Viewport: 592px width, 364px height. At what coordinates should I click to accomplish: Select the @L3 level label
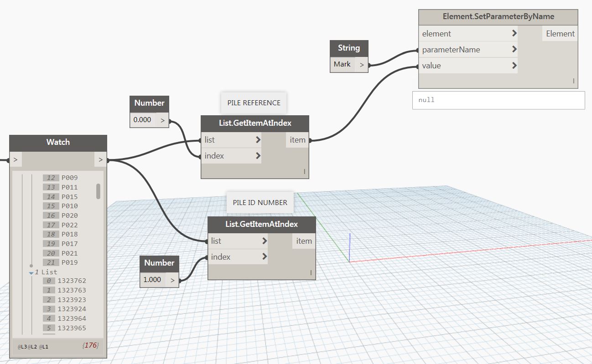(22, 347)
